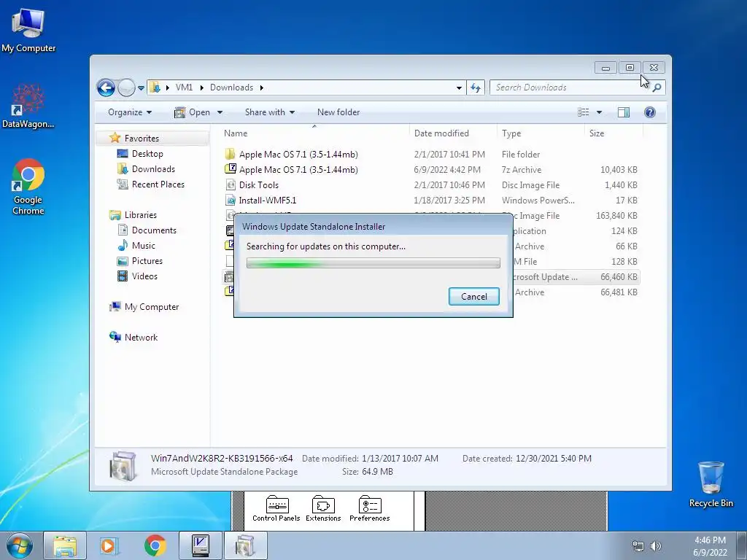Open Recent Places in Favorites
The width and height of the screenshot is (747, 560).
pos(158,184)
